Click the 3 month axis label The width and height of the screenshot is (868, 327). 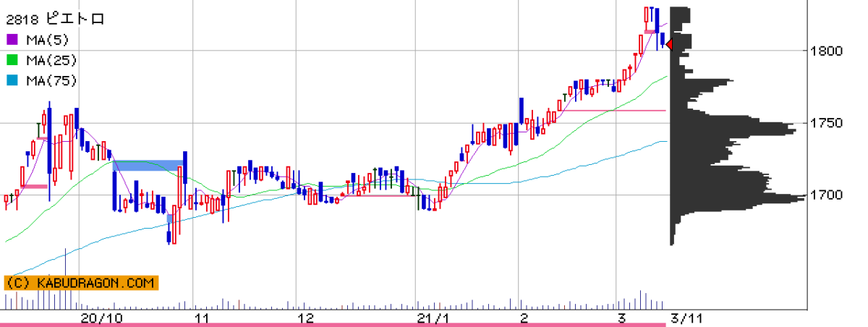tap(621, 318)
